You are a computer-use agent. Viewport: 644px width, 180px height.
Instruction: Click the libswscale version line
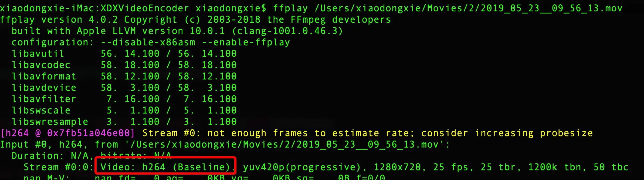click(x=124, y=110)
